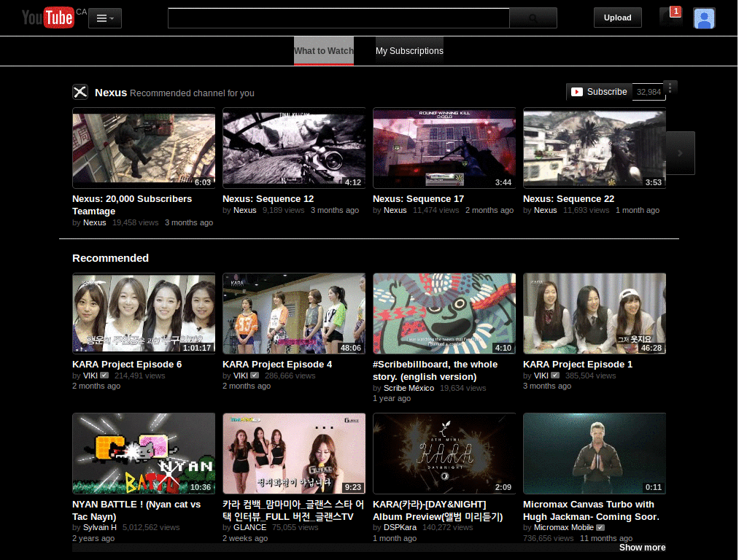The height and width of the screenshot is (560, 747).
Task: Click title KARA Project Episode 6
Action: point(127,365)
